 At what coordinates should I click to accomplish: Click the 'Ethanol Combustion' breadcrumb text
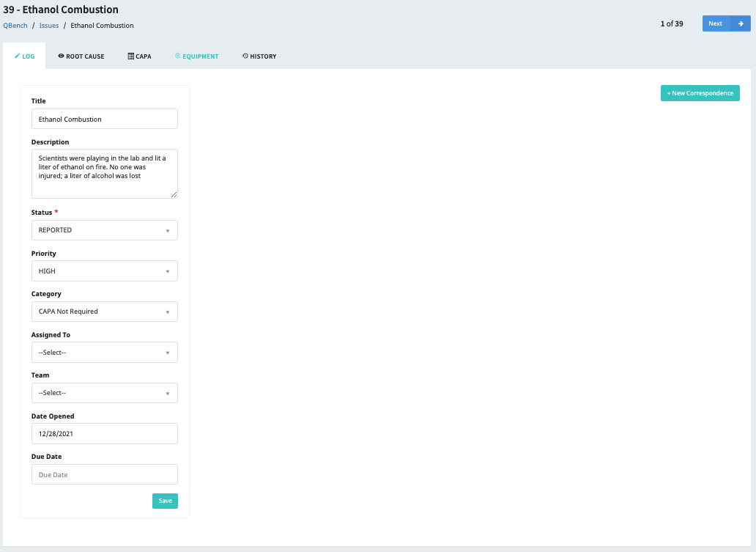(x=103, y=26)
